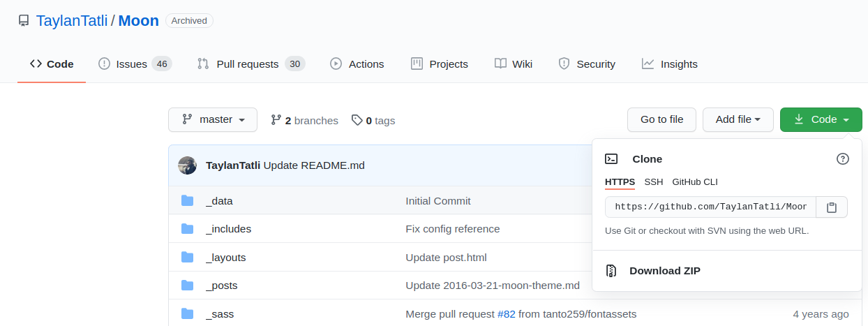
Task: Click the _posts folder icon
Action: pyautogui.click(x=187, y=286)
